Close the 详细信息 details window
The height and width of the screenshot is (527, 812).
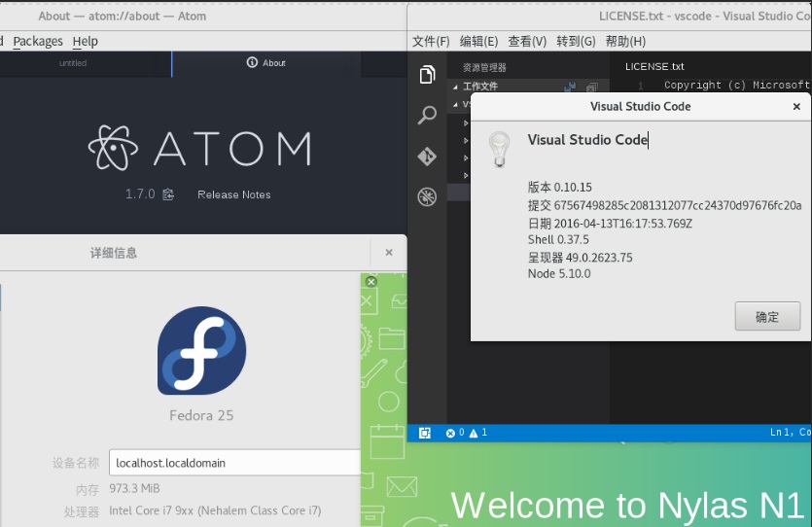tap(389, 252)
